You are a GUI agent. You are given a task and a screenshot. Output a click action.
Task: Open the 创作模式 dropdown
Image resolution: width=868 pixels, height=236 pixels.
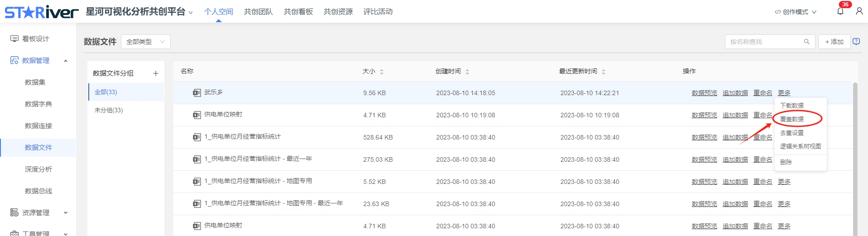pos(796,12)
